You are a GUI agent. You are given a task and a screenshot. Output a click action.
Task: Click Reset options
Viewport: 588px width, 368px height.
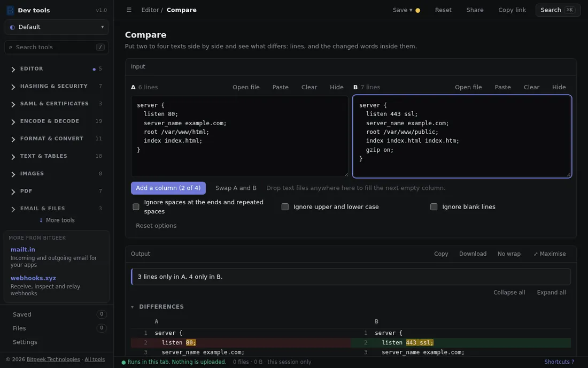click(156, 226)
